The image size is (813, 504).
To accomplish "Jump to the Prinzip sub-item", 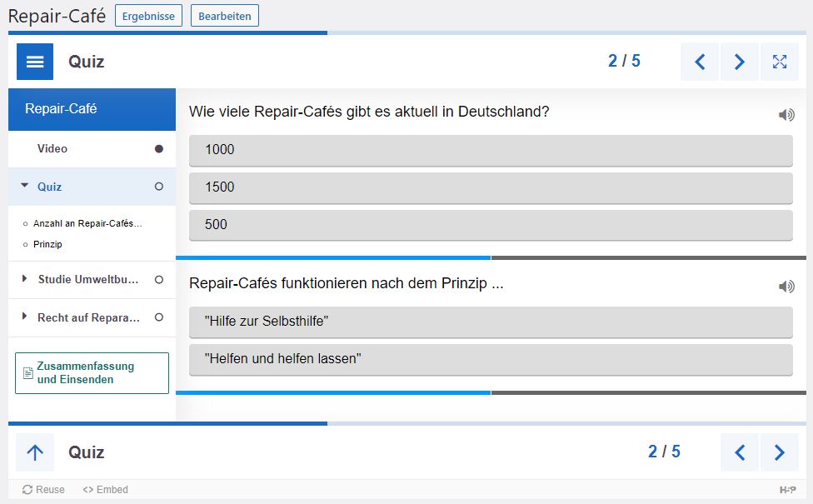I will [47, 244].
